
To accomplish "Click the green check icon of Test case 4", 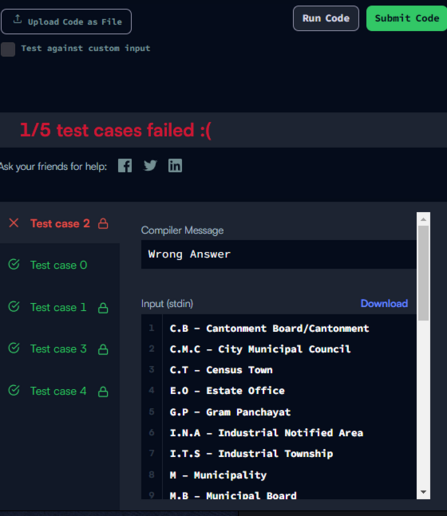I will click(14, 390).
